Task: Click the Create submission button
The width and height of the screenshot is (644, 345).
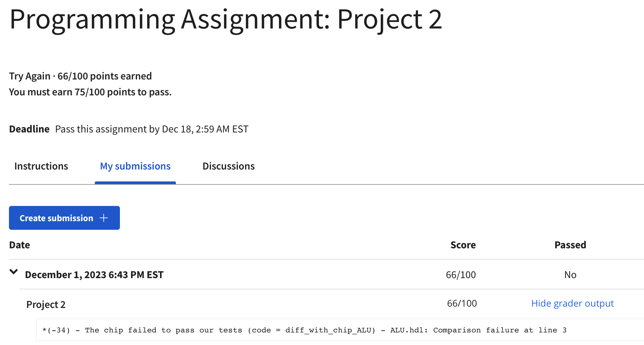Action: 56,218
